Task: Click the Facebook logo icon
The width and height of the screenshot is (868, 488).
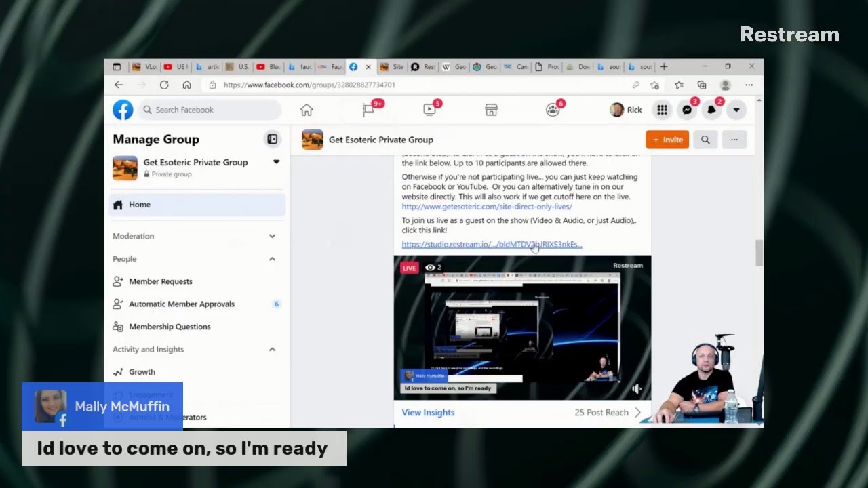Action: 123,110
